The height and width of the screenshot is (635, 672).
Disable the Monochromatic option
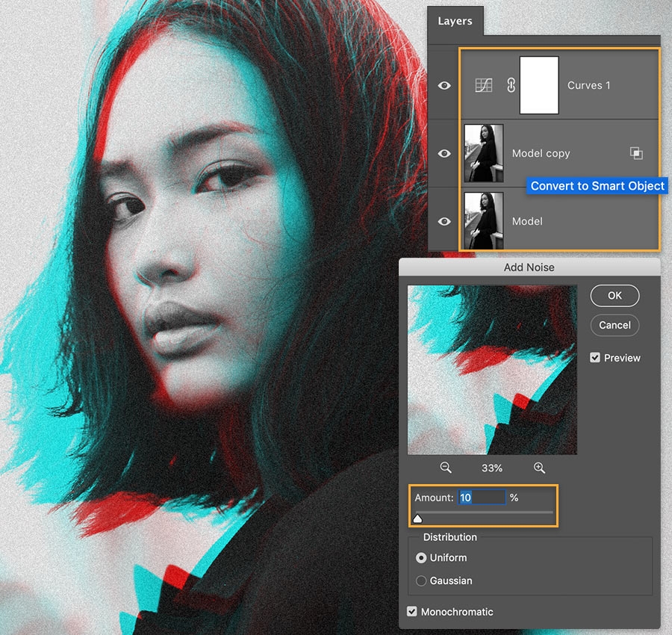(412, 611)
